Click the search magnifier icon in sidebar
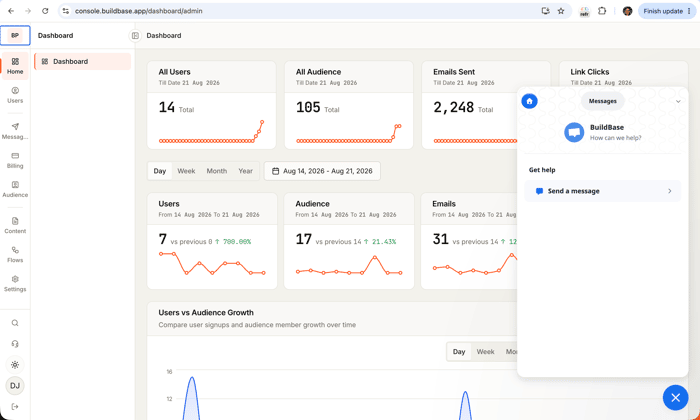The width and height of the screenshot is (700, 420). [15, 323]
